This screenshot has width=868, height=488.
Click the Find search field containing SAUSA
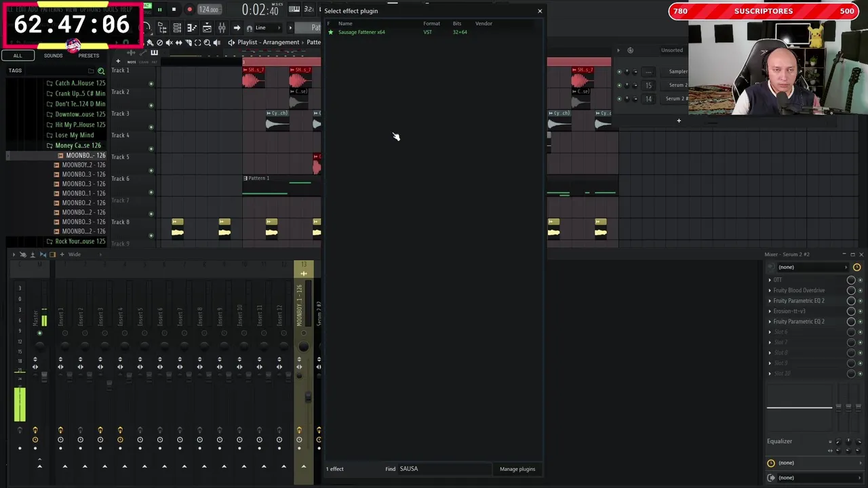pos(444,469)
